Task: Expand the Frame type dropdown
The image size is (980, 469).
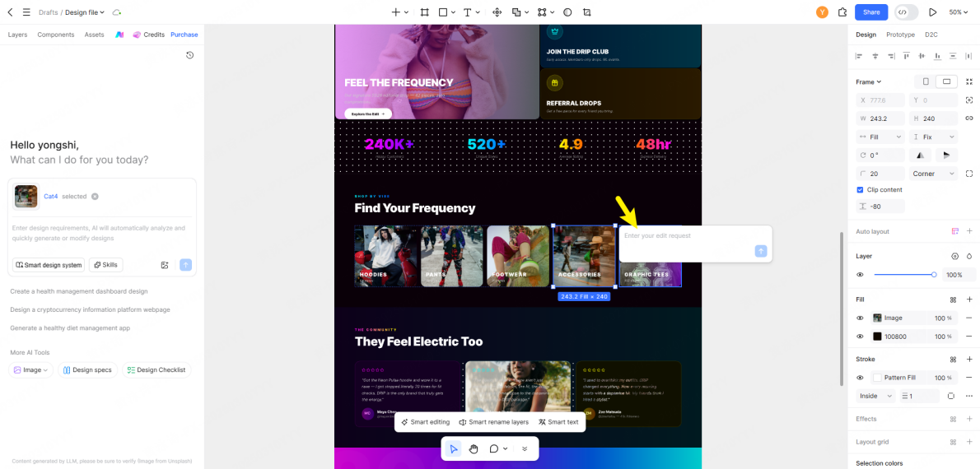Action: pos(868,81)
